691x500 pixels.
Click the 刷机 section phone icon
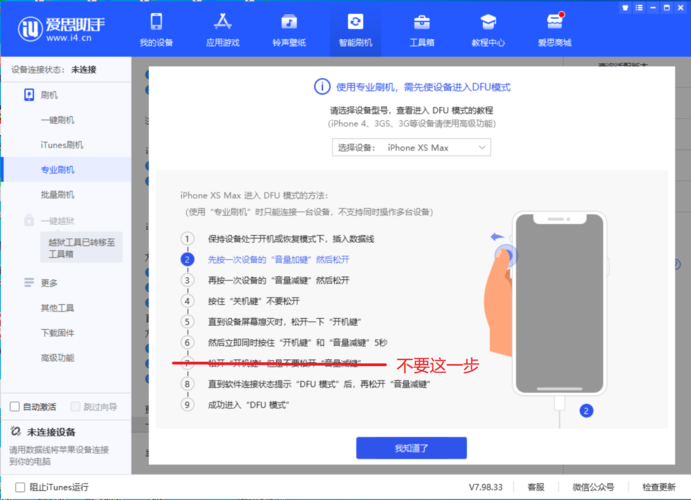29,95
